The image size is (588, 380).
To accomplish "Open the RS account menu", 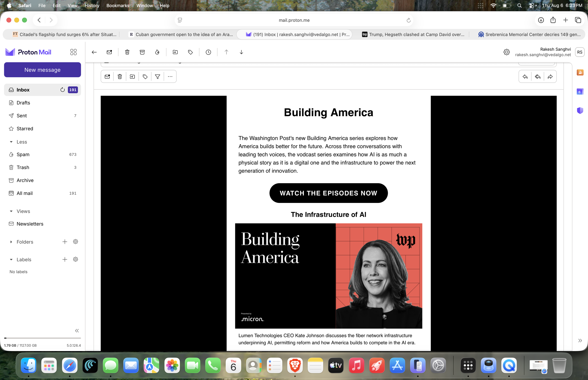I will [x=580, y=52].
